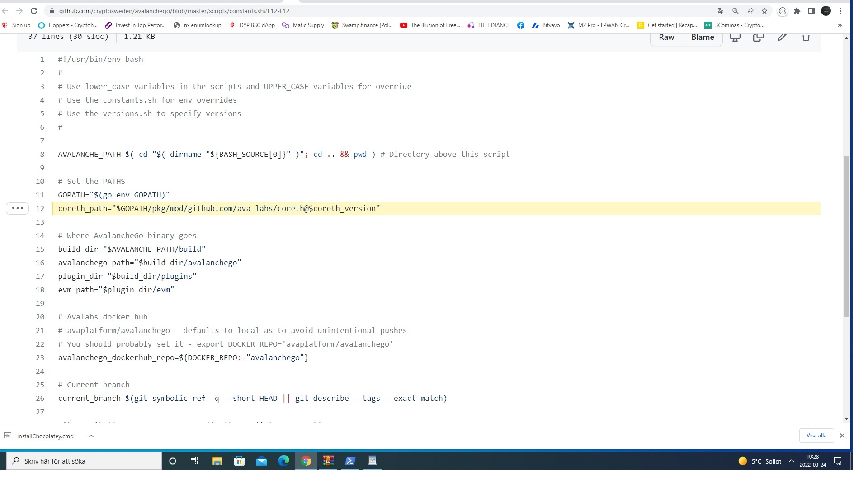Image resolution: width=868 pixels, height=488 pixels.
Task: Open file in GitHub Desktop icon
Action: coord(735,37)
